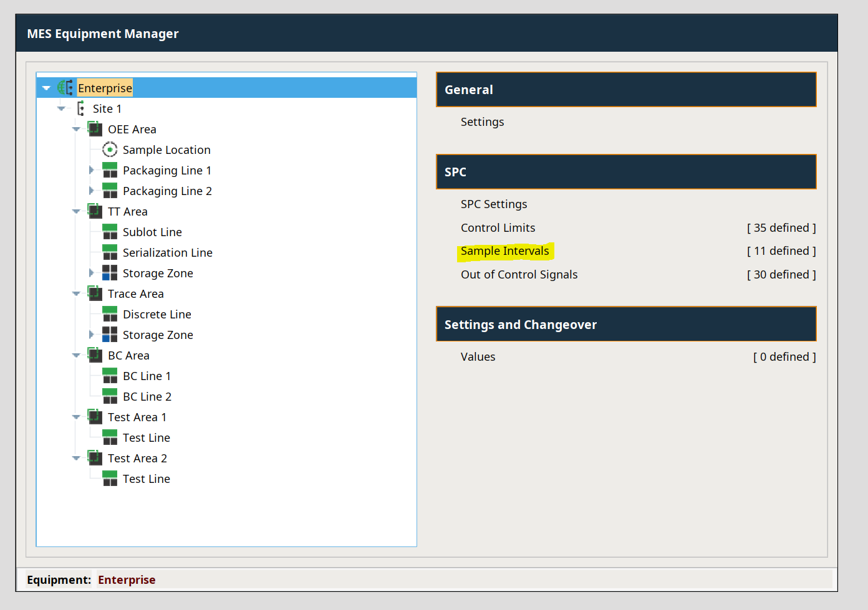Open Out of Control Signals
This screenshot has width=868, height=610.
coord(519,275)
